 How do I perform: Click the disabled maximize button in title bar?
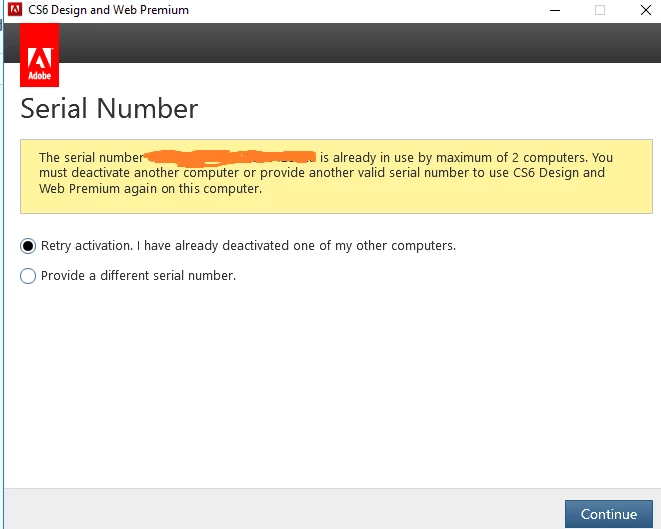(x=600, y=10)
